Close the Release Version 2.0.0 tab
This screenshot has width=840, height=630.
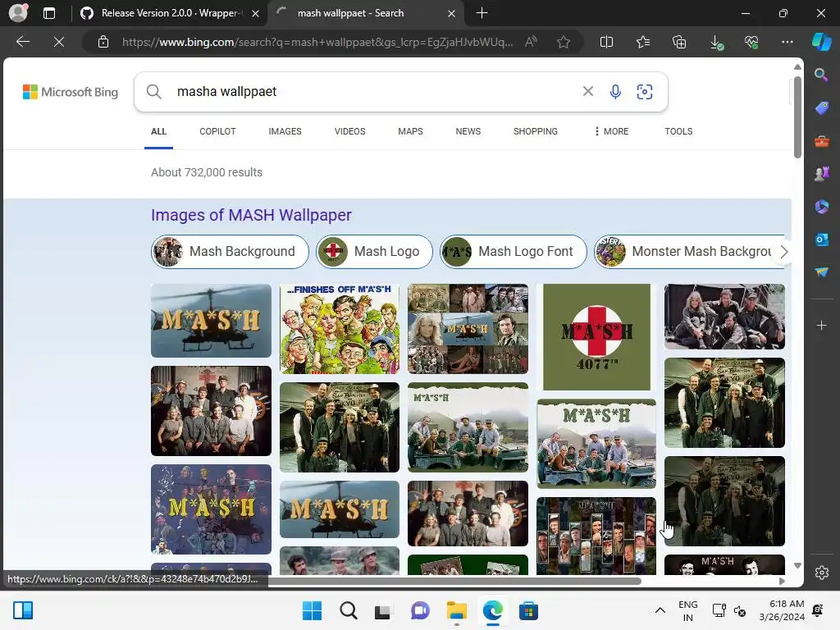pos(256,13)
